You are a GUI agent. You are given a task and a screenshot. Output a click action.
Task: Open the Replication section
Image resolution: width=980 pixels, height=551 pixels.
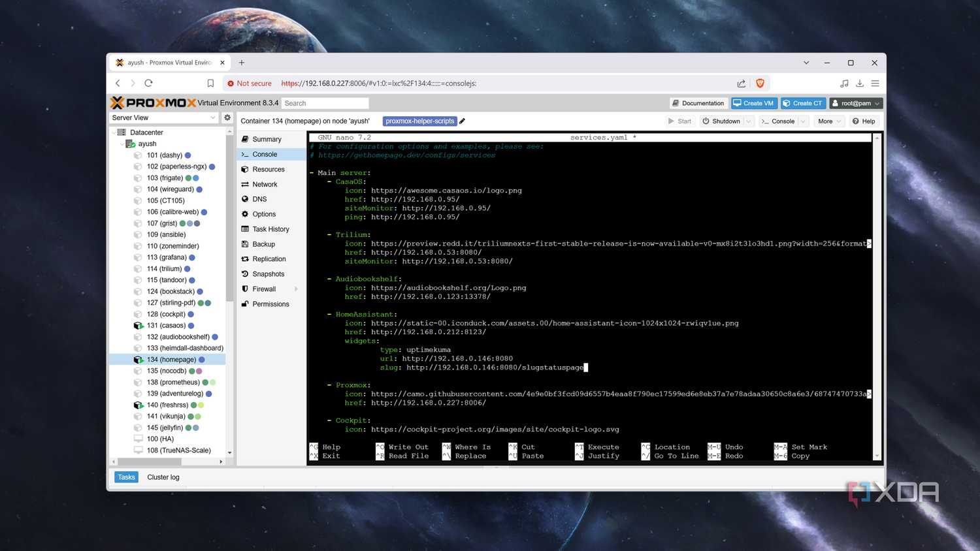269,259
